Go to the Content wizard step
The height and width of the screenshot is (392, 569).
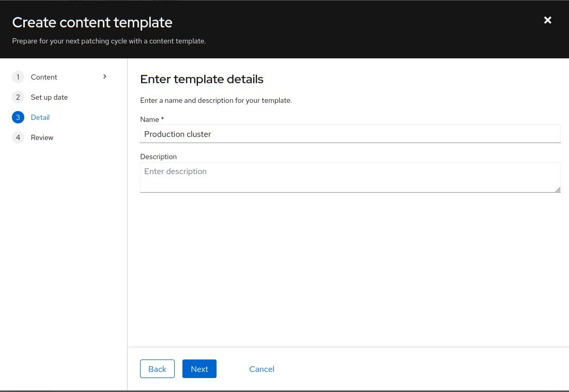(x=44, y=77)
